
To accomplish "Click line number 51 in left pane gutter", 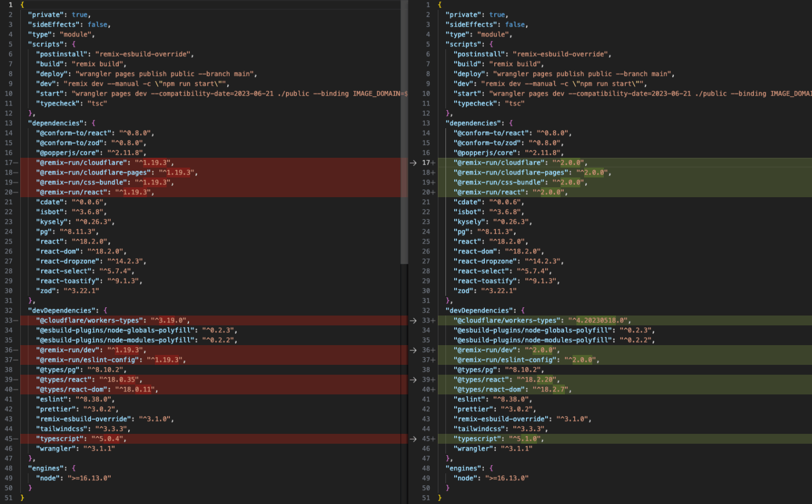I will pos(9,498).
